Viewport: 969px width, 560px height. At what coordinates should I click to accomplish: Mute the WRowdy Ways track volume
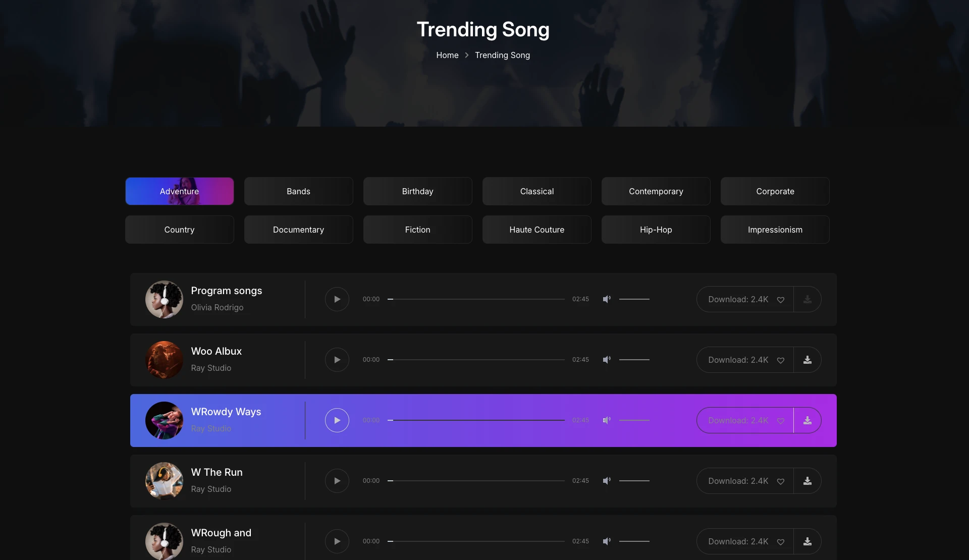click(x=606, y=420)
